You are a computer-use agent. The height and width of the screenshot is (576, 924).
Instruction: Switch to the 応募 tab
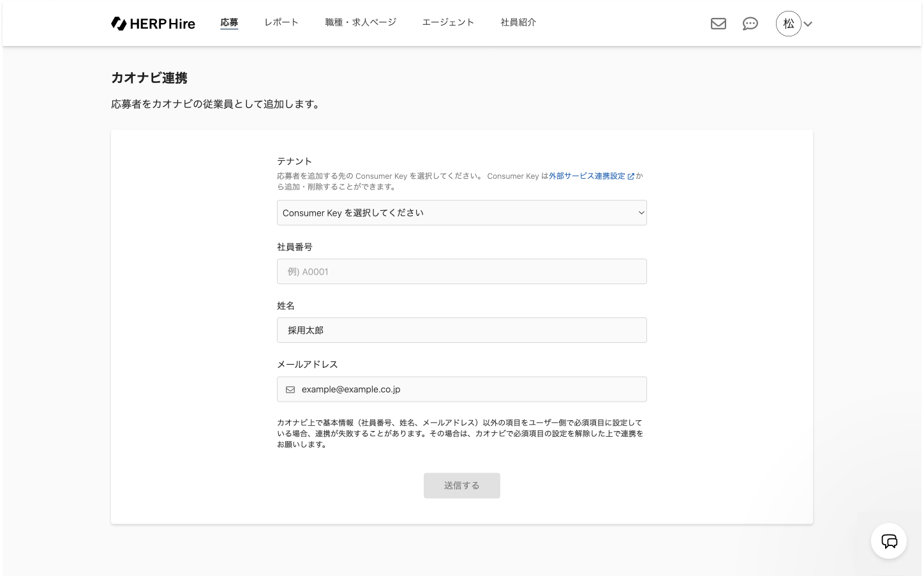pyautogui.click(x=229, y=22)
